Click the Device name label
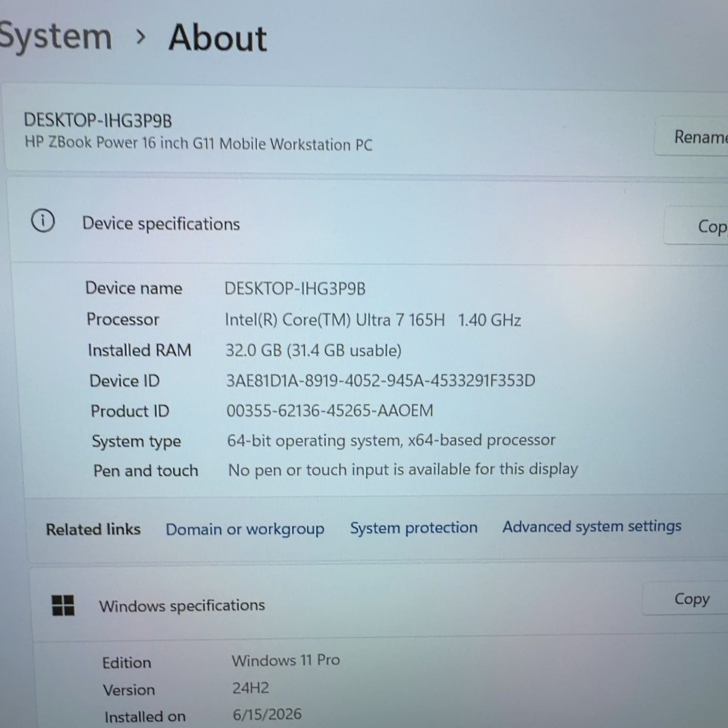Image resolution: width=728 pixels, height=728 pixels. coord(134,288)
